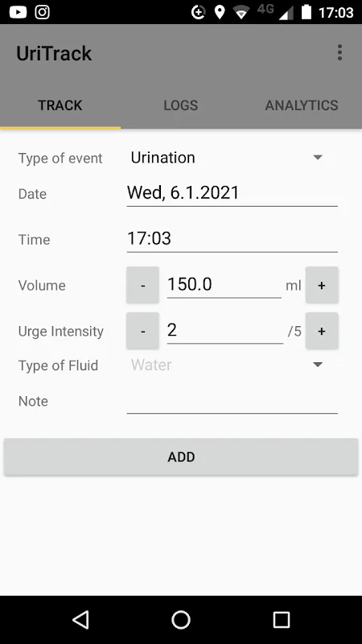Viewport: 362px width, 644px height.
Task: Increase Volume with the plus button
Action: pos(322,285)
